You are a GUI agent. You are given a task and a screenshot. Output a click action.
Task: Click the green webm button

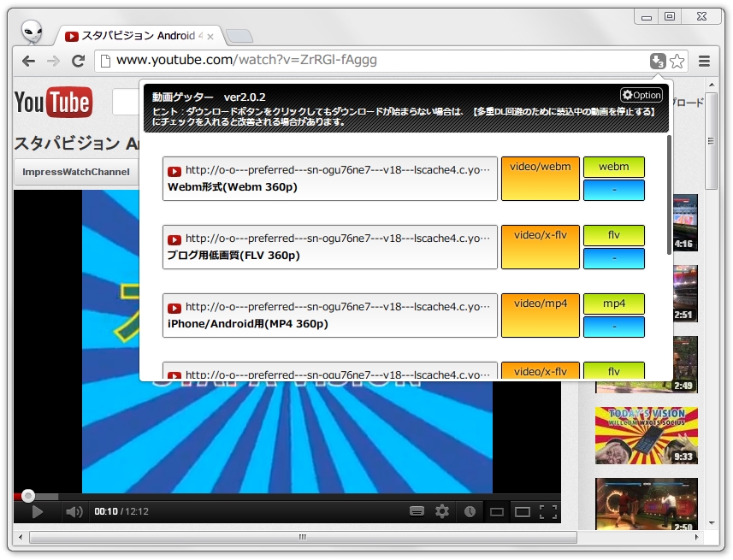[x=614, y=167]
